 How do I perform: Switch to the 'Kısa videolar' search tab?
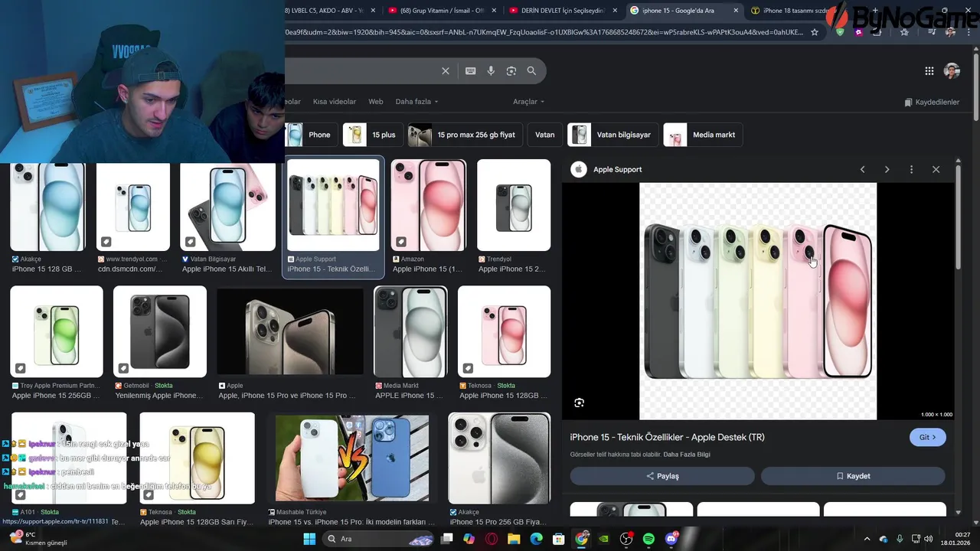[x=335, y=102]
